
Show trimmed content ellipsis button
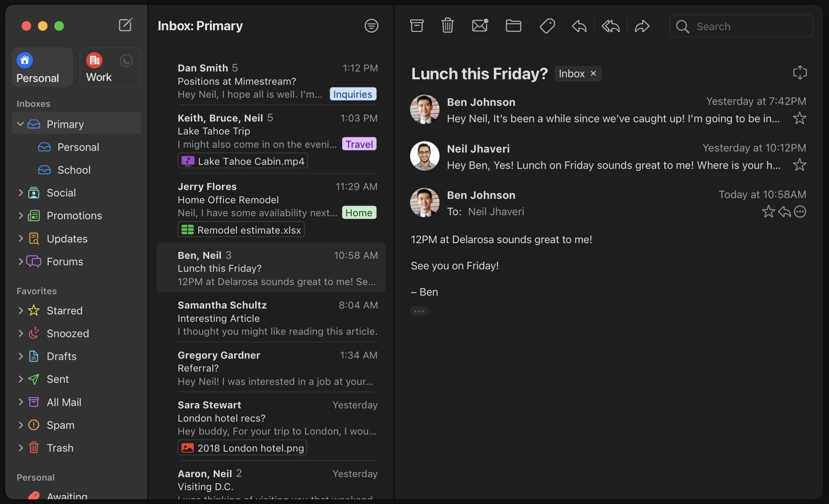pyautogui.click(x=419, y=311)
